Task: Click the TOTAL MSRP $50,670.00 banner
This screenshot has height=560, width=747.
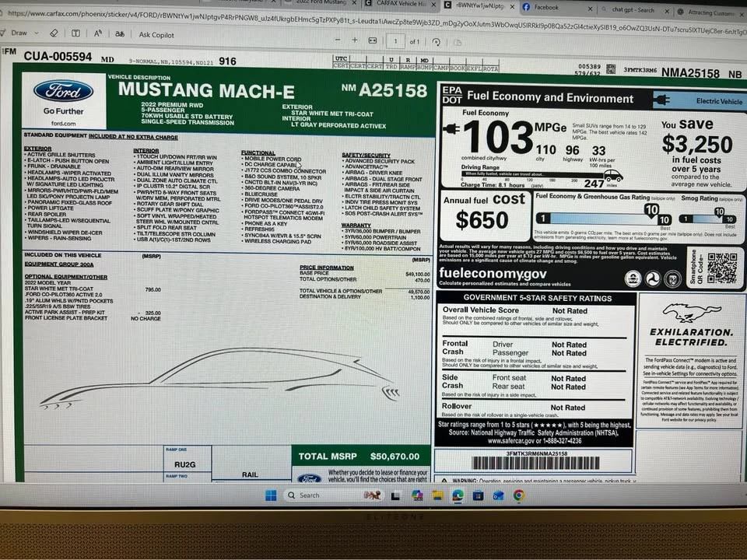Action: coord(359,457)
